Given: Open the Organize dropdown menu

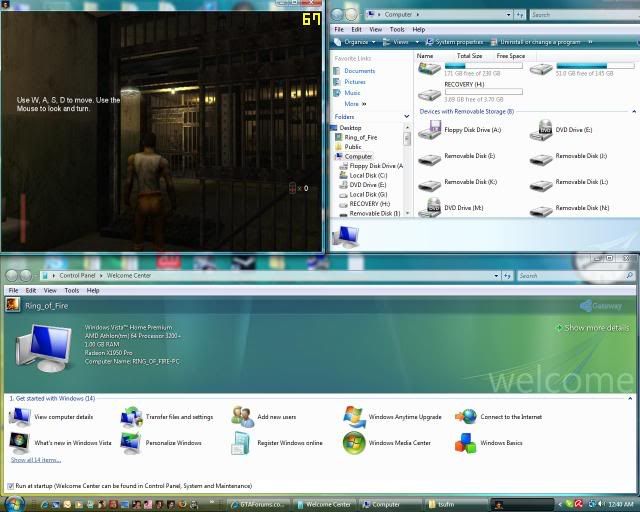Looking at the screenshot, I should coord(357,42).
